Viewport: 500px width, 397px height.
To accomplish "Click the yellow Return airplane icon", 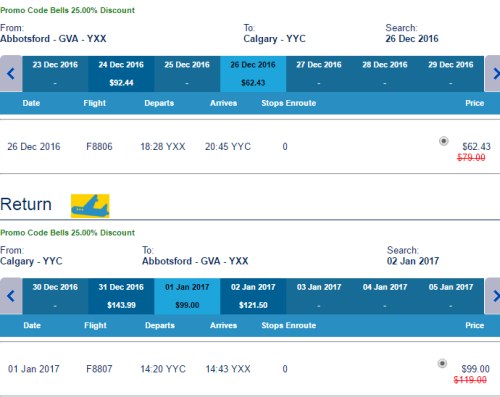I will tap(90, 206).
